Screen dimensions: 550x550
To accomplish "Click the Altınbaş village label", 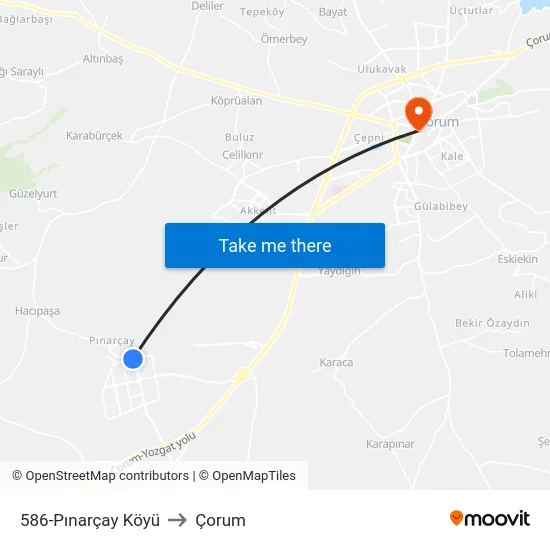I will [x=103, y=59].
